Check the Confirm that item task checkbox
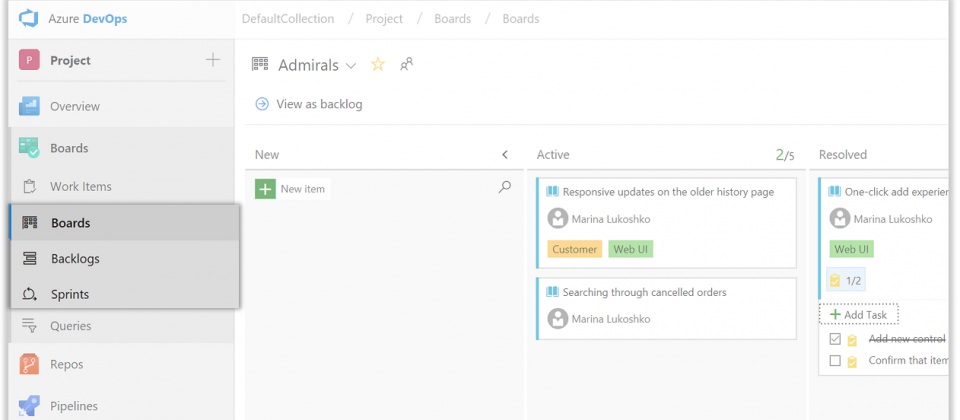Image resolution: width=960 pixels, height=420 pixels. (835, 361)
